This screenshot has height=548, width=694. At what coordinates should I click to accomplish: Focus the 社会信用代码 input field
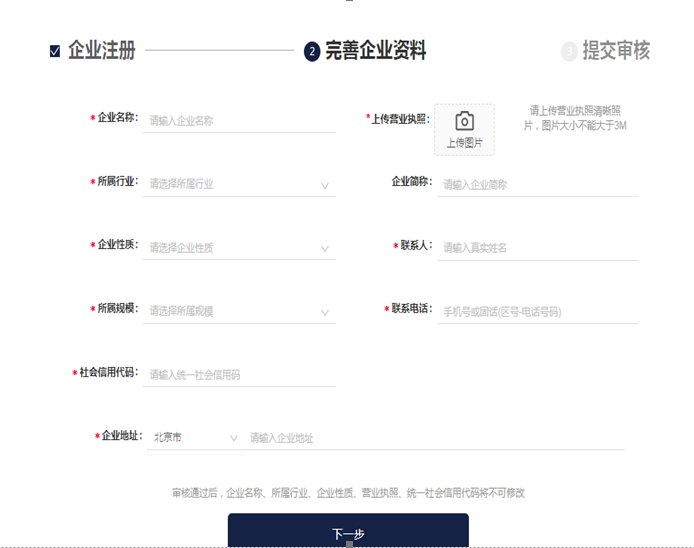click(240, 375)
